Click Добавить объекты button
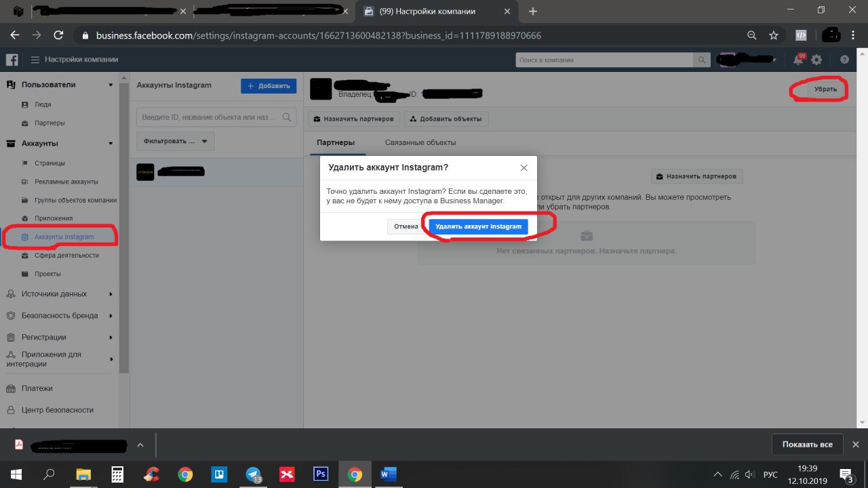Image resolution: width=868 pixels, height=488 pixels. pyautogui.click(x=446, y=119)
